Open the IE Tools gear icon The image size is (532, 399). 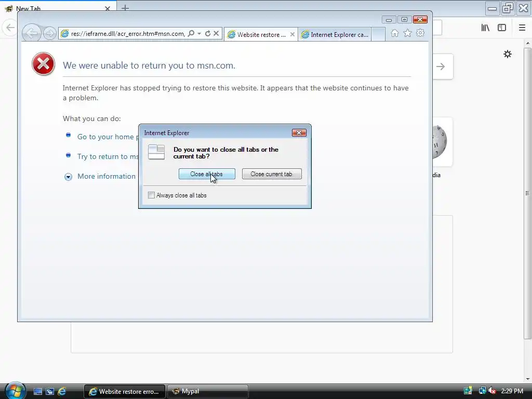[420, 33]
